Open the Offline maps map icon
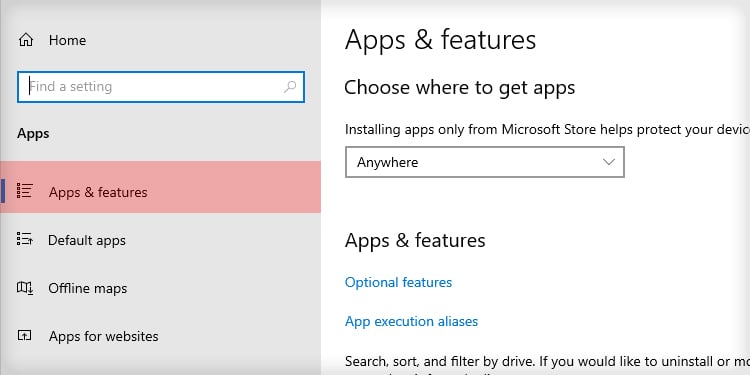The height and width of the screenshot is (375, 750). (24, 287)
